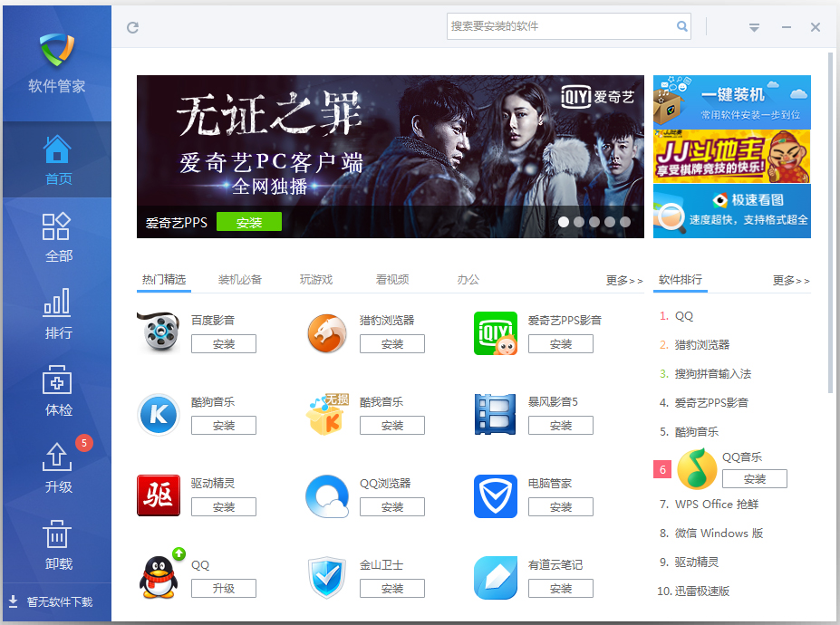Install 驱动精灵

pos(224,506)
